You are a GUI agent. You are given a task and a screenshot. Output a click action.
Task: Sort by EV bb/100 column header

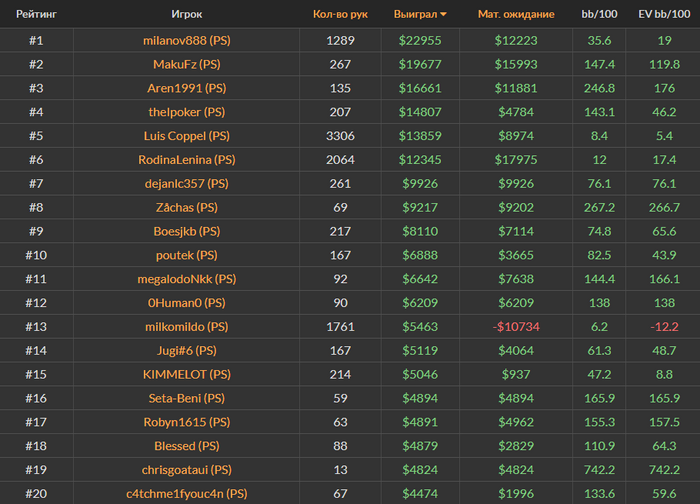[x=663, y=15]
